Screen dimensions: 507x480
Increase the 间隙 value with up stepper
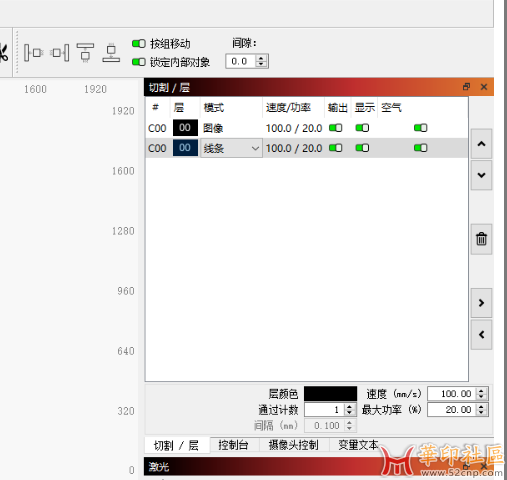click(261, 58)
